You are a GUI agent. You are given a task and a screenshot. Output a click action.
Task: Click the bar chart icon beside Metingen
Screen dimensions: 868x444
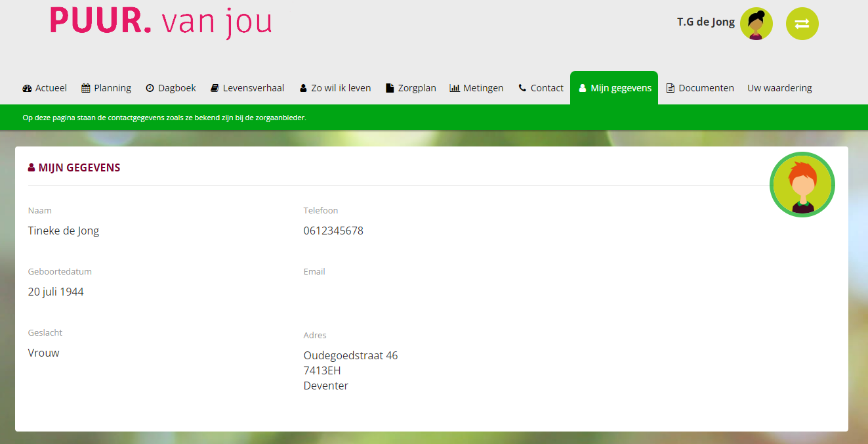pos(455,88)
